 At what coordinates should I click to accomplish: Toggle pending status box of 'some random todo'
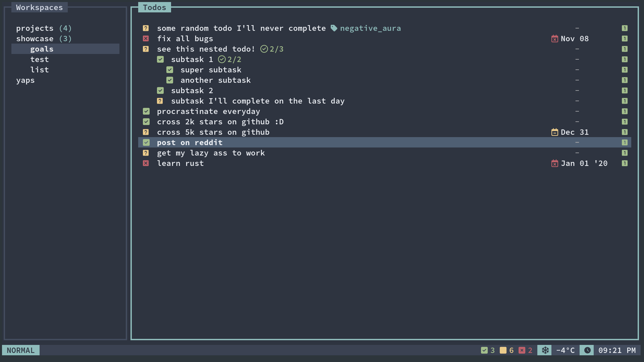click(146, 28)
